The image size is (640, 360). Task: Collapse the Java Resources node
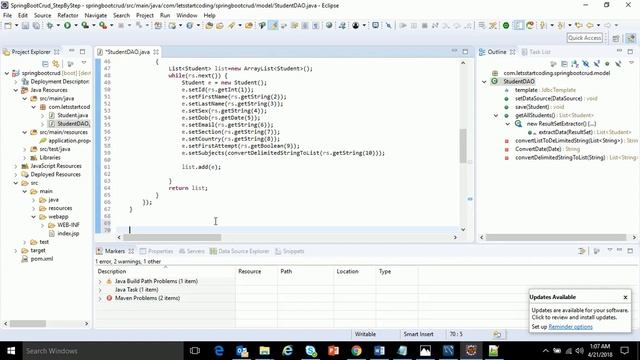click(x=16, y=90)
